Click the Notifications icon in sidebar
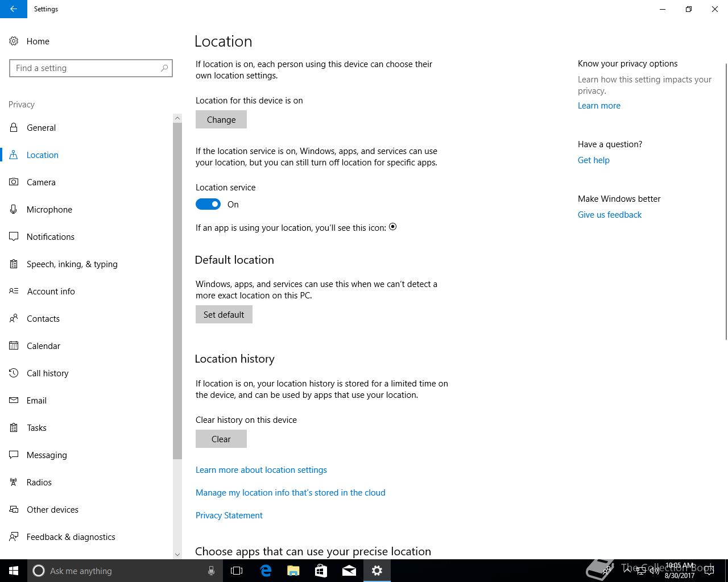Viewport: 728px width, 582px height. tap(14, 236)
